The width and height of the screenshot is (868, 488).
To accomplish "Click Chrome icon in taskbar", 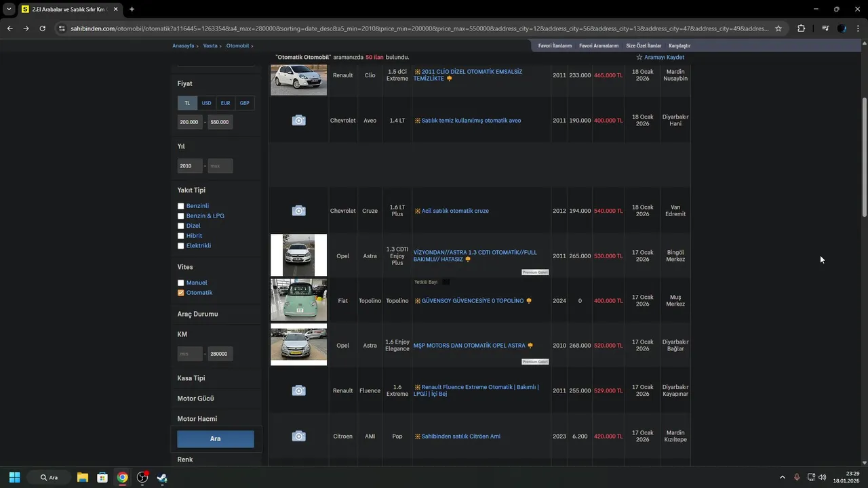I will [x=122, y=477].
